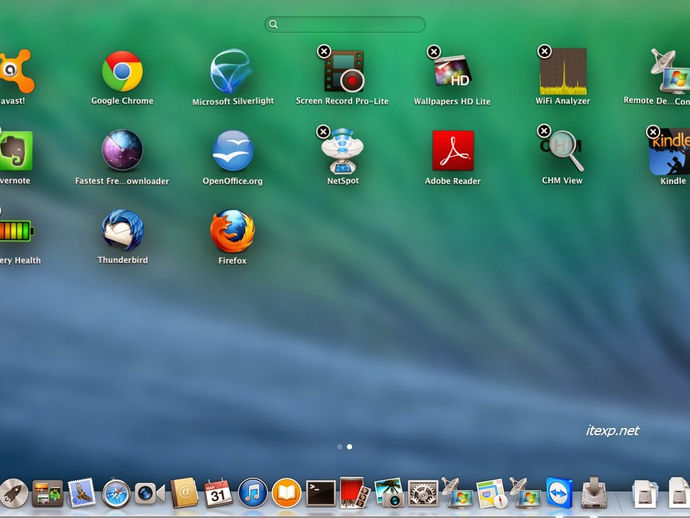Screen dimensions: 690x518
Task: Open Calendar showing 31 in Dock
Action: [x=218, y=493]
